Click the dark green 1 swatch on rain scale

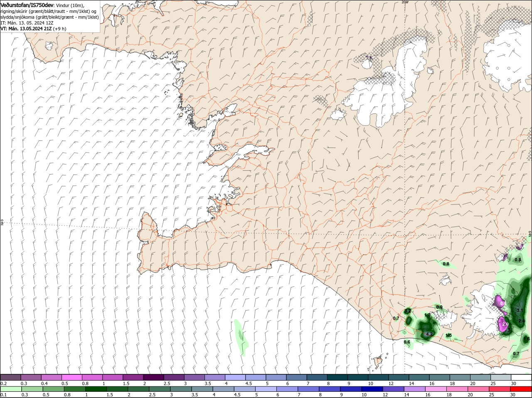(x=96, y=389)
